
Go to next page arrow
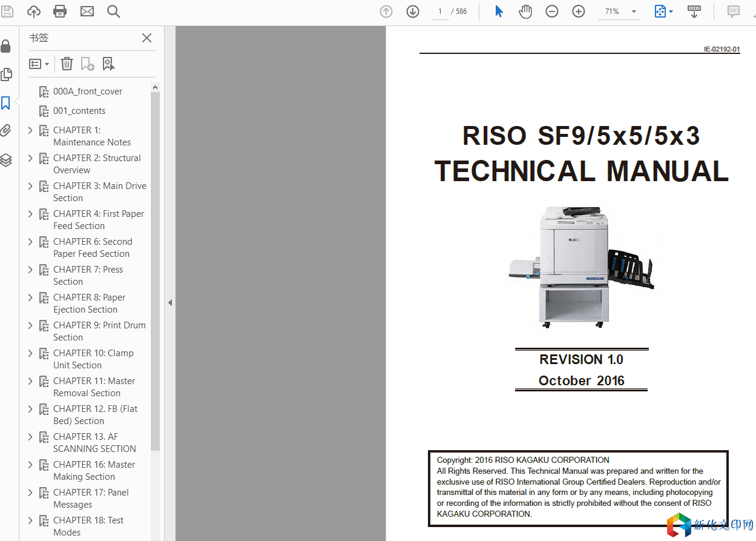(413, 12)
